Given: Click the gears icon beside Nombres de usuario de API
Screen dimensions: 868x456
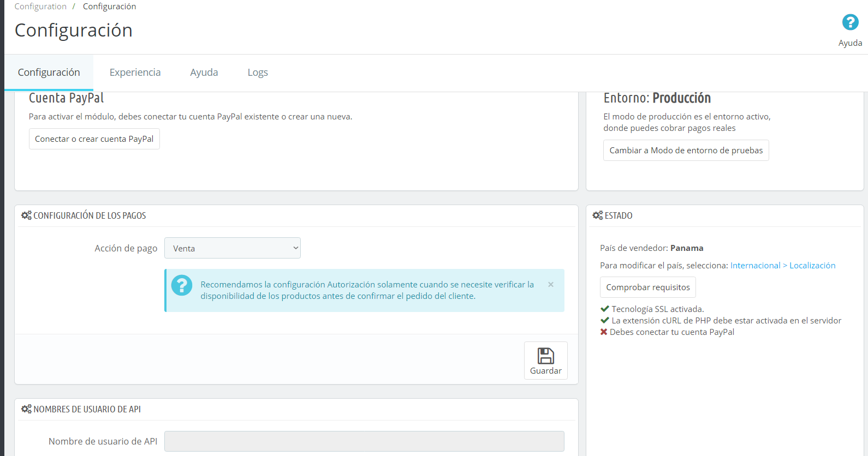Looking at the screenshot, I should [26, 409].
